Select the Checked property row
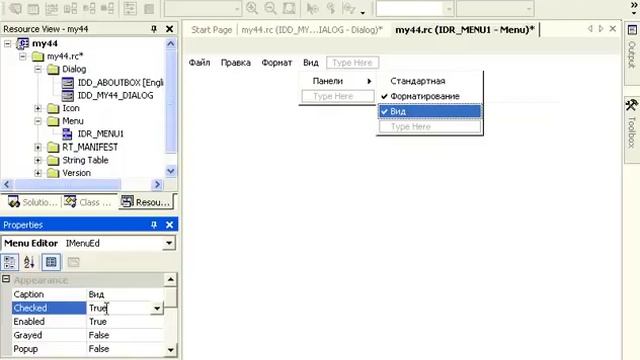 [x=49, y=308]
